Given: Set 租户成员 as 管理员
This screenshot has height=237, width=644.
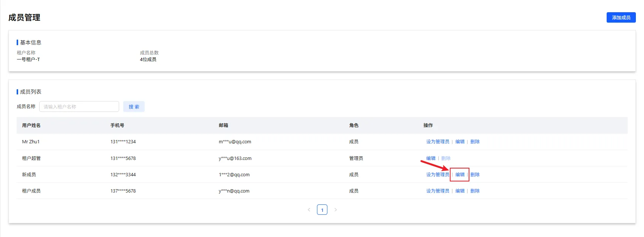Looking at the screenshot, I should tap(438, 191).
